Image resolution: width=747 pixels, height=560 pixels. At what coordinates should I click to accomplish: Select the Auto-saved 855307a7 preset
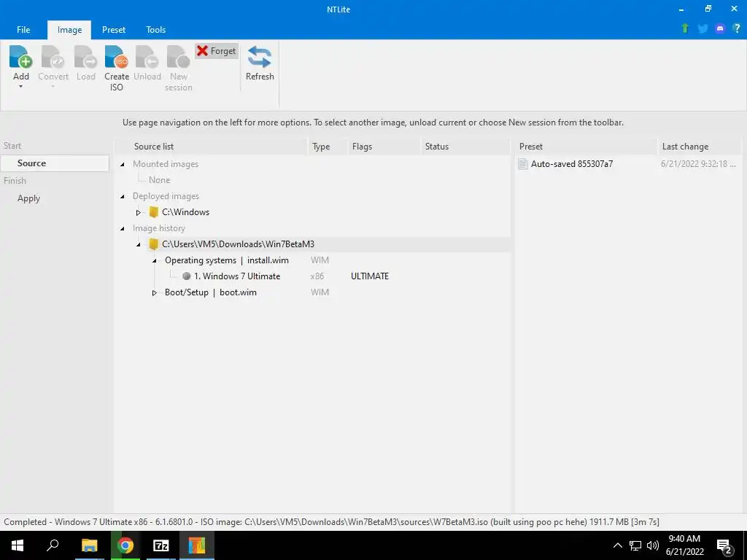coord(572,164)
